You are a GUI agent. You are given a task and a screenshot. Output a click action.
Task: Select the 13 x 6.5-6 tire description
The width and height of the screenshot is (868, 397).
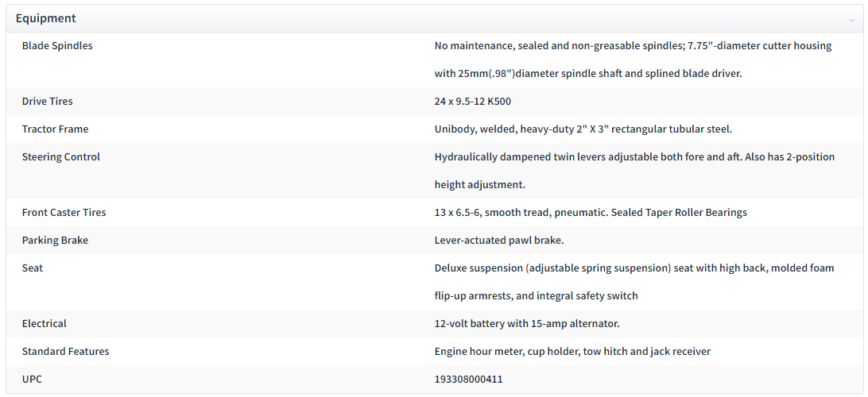[x=591, y=212]
